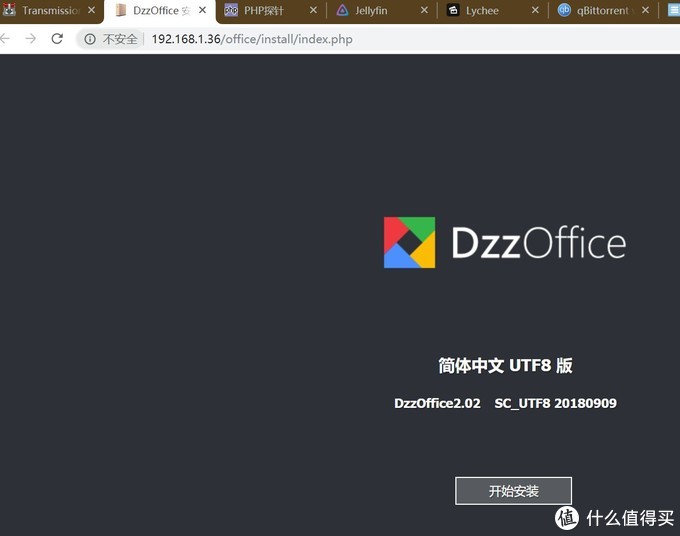Click the SC_UTF8 20180909 text
Image resolution: width=680 pixels, height=536 pixels.
(556, 403)
